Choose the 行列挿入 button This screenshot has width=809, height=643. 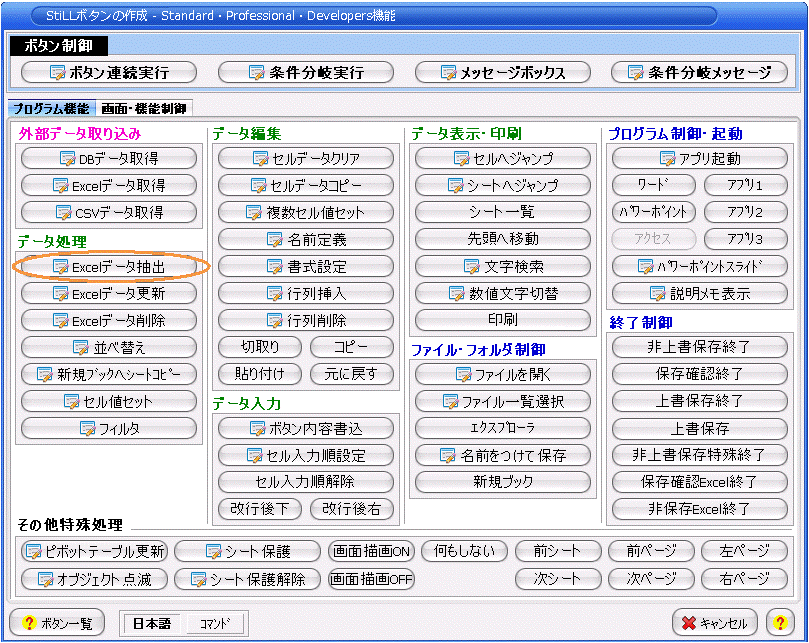click(306, 294)
